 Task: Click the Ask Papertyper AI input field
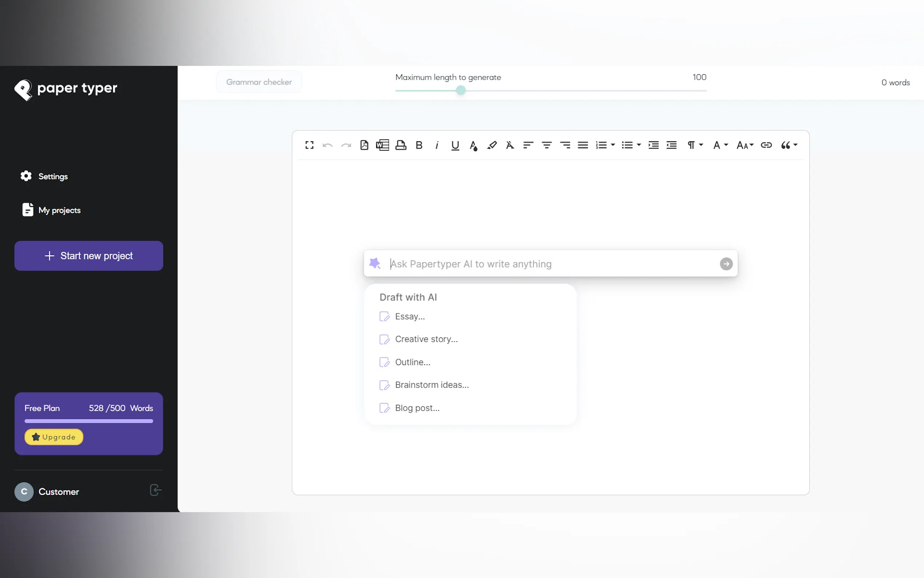click(x=550, y=264)
